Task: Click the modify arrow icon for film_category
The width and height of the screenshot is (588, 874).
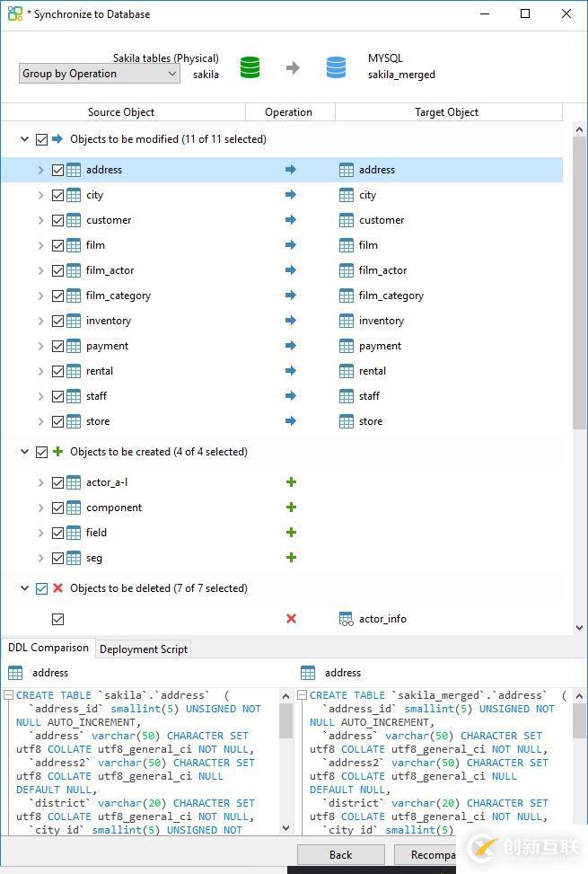Action: tap(291, 295)
